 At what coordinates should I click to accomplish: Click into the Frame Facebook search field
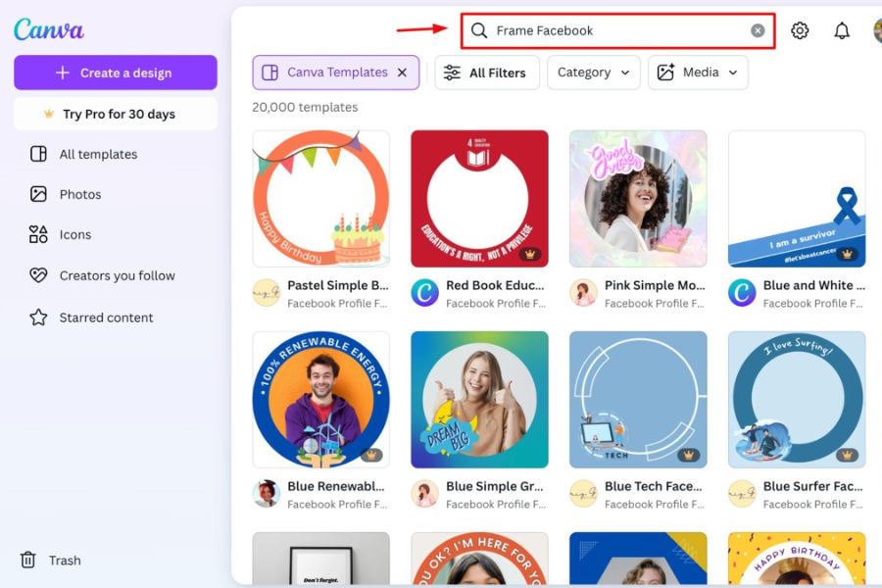(617, 30)
